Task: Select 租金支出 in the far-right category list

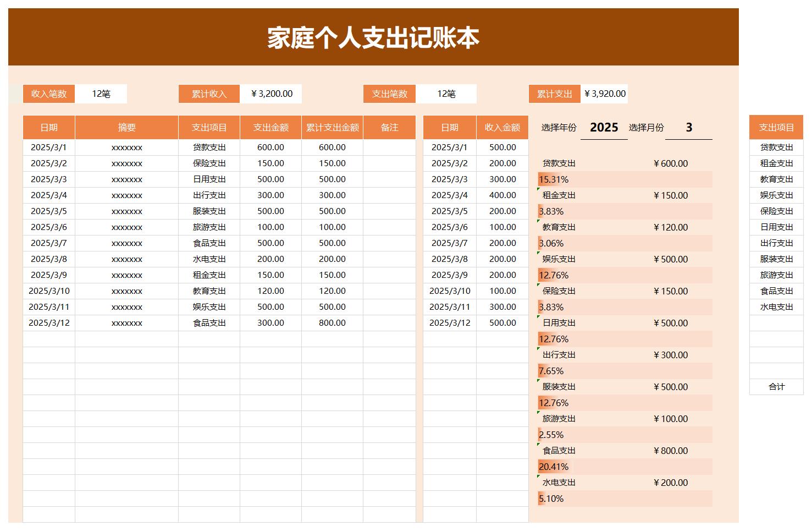Action: click(776, 163)
